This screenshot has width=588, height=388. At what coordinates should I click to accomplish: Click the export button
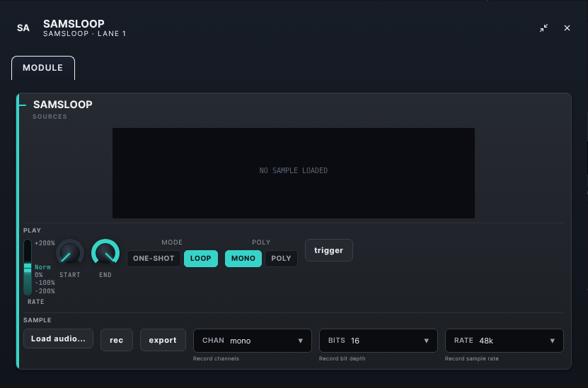163,340
